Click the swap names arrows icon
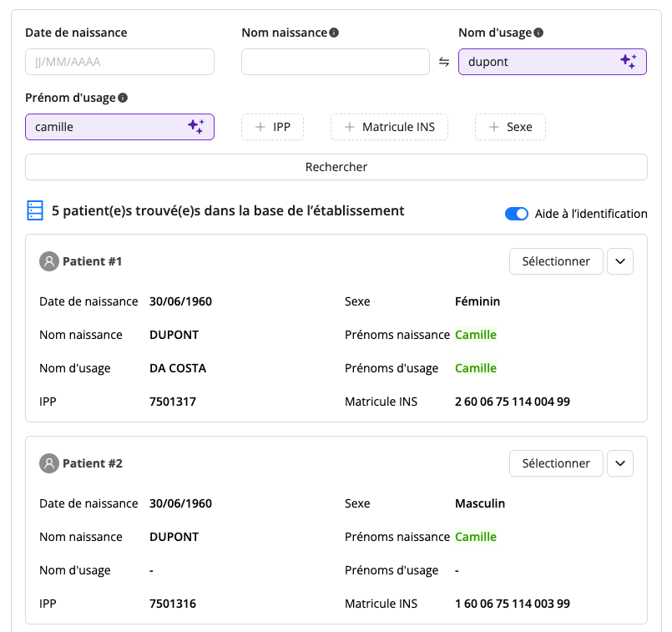 (444, 62)
